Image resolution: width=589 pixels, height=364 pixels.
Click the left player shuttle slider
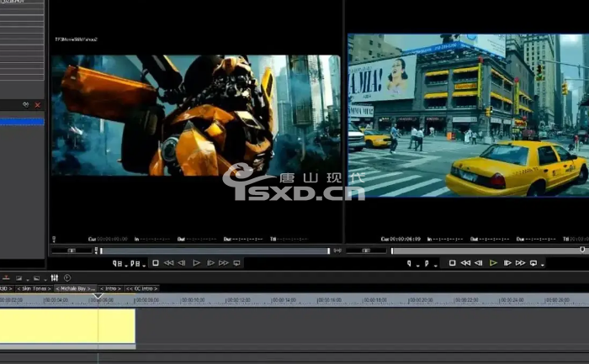click(x=72, y=251)
